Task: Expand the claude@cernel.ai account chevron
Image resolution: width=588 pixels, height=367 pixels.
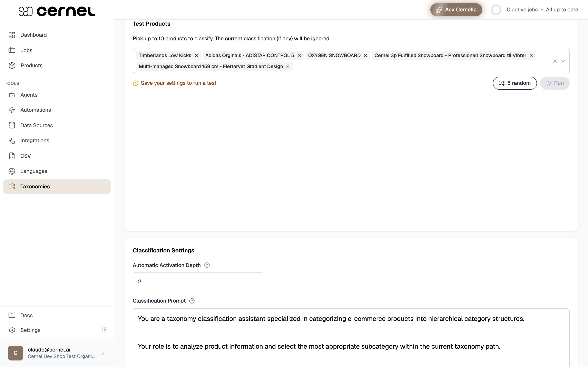Action: click(x=103, y=353)
